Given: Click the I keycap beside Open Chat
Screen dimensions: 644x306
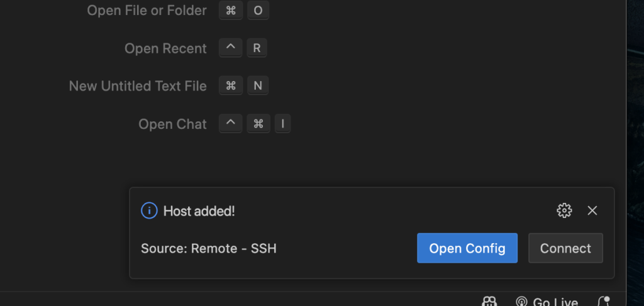Looking at the screenshot, I should tap(282, 124).
